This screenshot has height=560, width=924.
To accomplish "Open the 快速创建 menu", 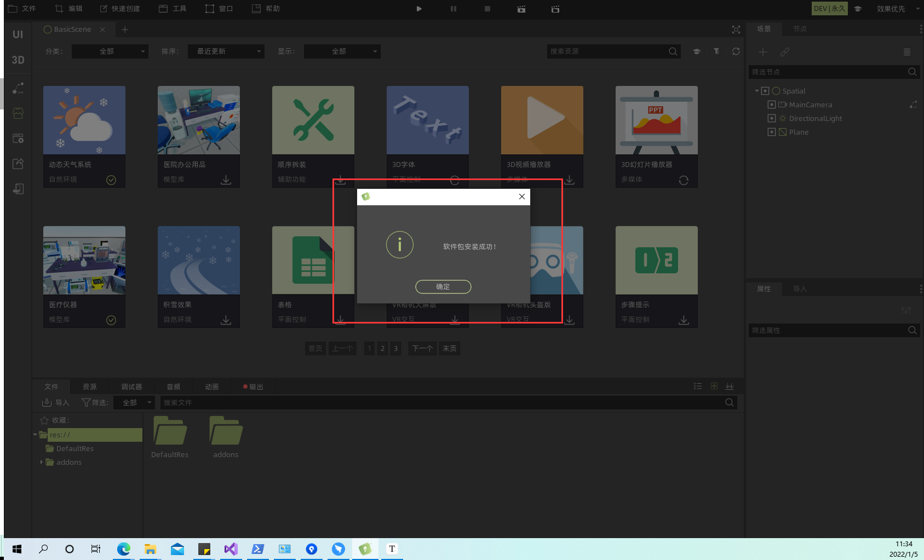I will 120,9.
